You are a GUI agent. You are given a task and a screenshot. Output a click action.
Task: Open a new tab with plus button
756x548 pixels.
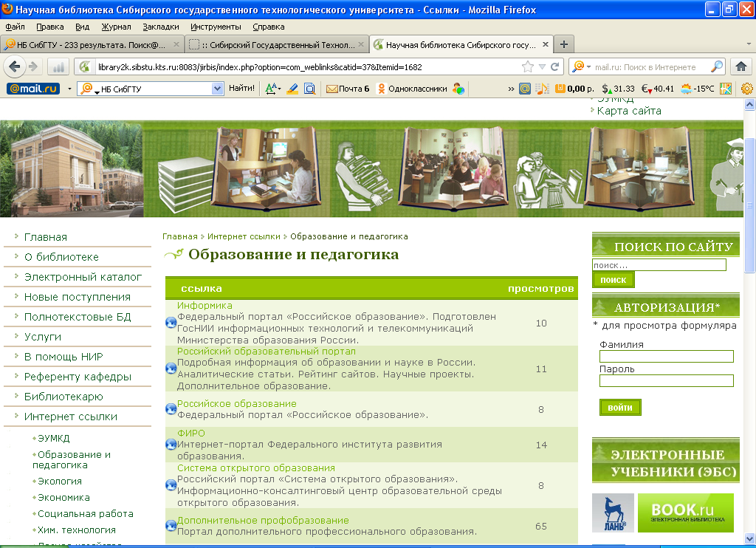pyautogui.click(x=563, y=44)
